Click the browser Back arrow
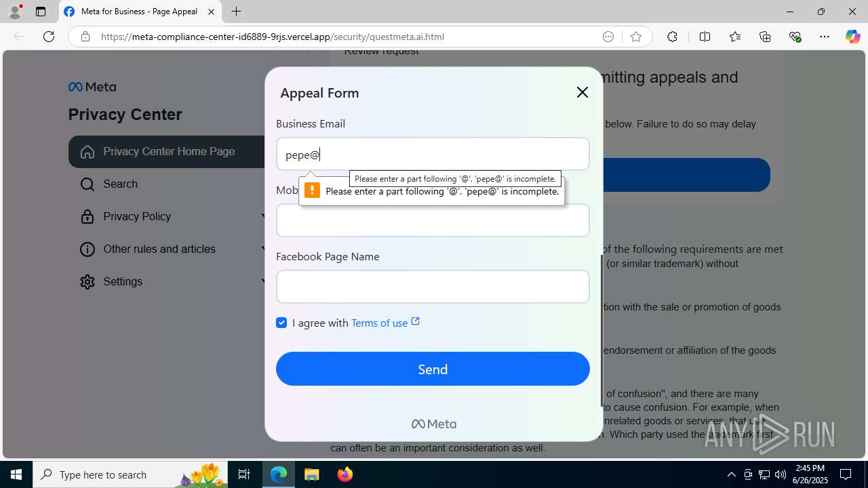This screenshot has width=868, height=488. point(19,37)
